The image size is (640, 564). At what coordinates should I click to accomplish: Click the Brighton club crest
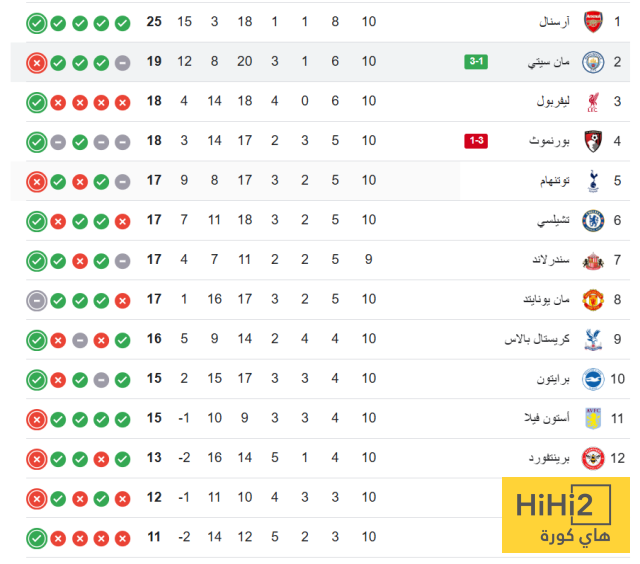point(593,378)
